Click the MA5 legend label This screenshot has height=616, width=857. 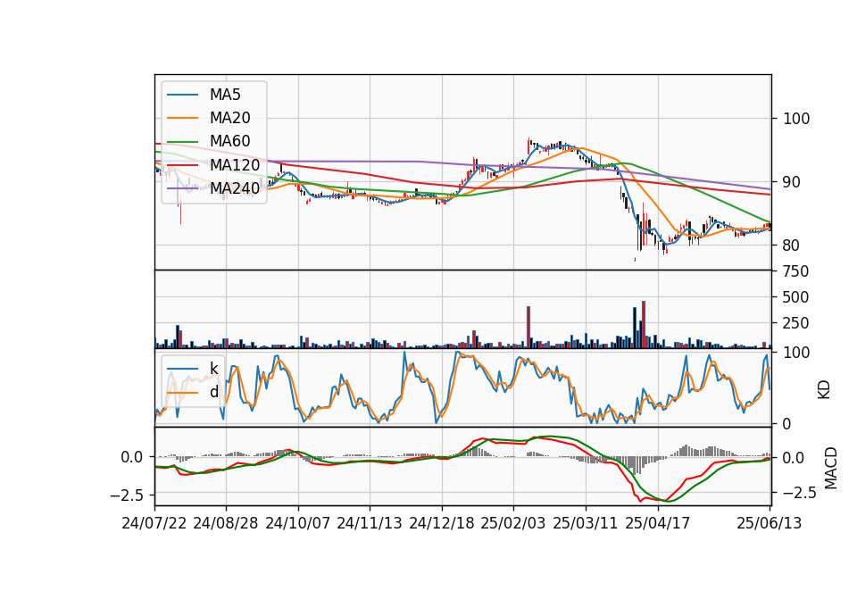(x=225, y=95)
